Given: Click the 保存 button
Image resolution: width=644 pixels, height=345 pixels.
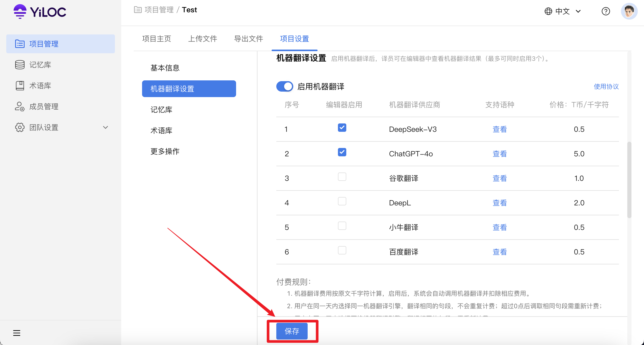Looking at the screenshot, I should [292, 331].
